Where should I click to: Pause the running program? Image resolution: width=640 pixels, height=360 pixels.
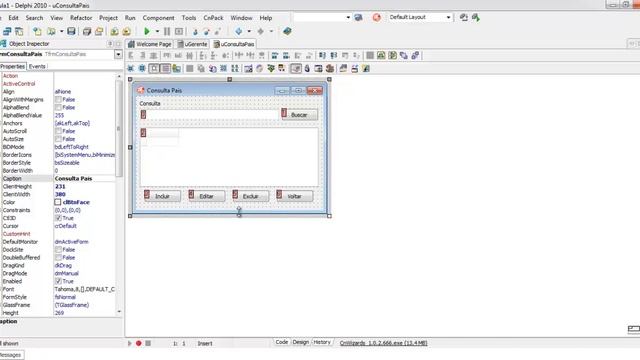tap(167, 31)
